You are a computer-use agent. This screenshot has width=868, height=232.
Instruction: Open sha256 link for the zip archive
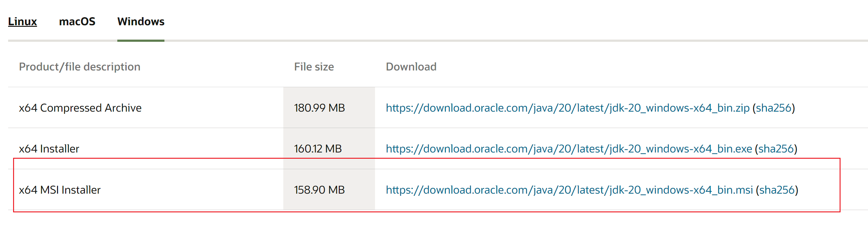tap(773, 108)
